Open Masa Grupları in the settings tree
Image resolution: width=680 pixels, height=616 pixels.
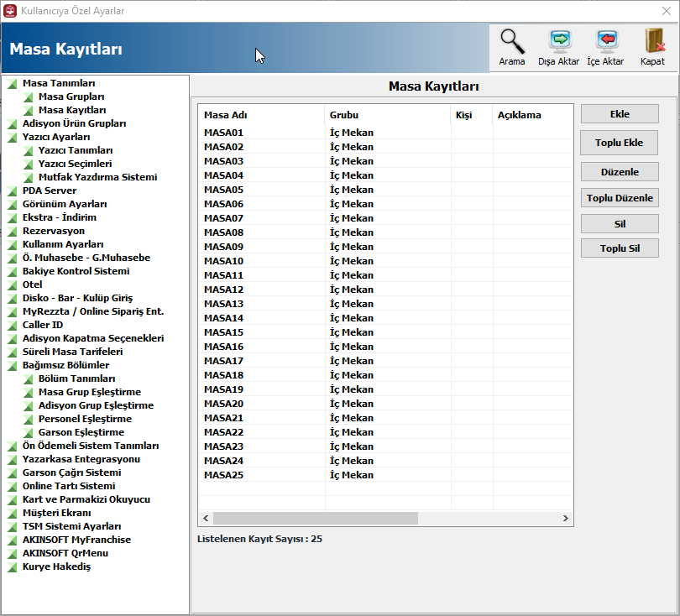point(71,97)
